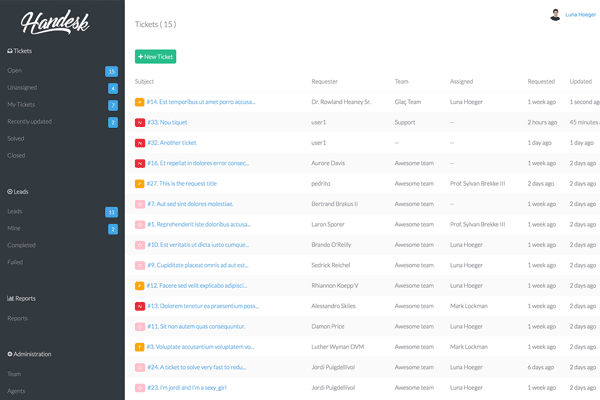The image size is (600, 400).
Task: Open ticket #9 Cupiditate placeat omnis
Action: (x=198, y=265)
